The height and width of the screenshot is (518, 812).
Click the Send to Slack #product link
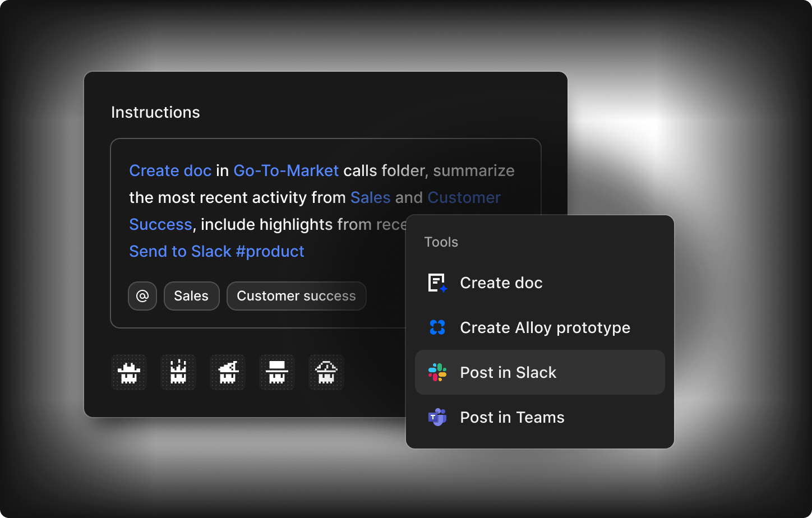coord(217,251)
